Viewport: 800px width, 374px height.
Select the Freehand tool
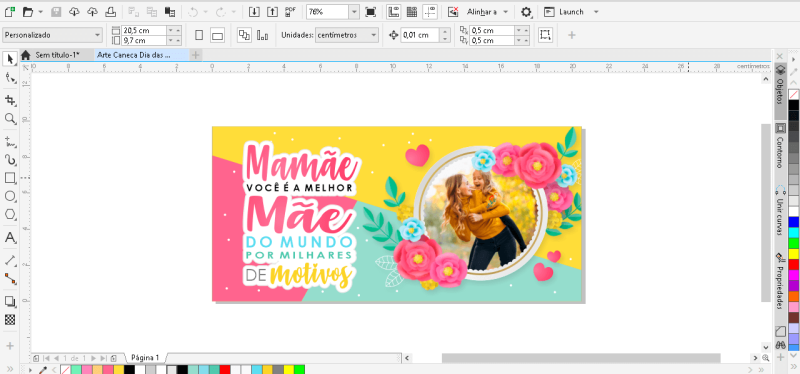click(10, 141)
